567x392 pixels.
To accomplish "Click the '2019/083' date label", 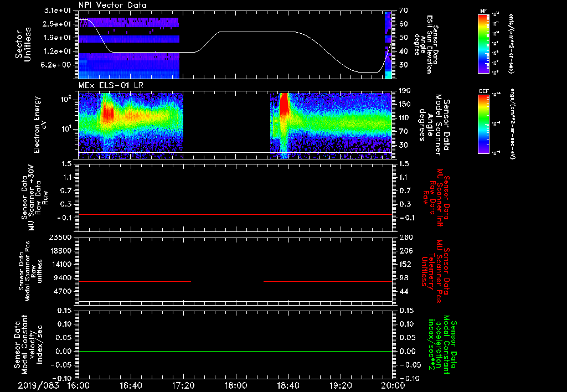I will pyautogui.click(x=38, y=385).
